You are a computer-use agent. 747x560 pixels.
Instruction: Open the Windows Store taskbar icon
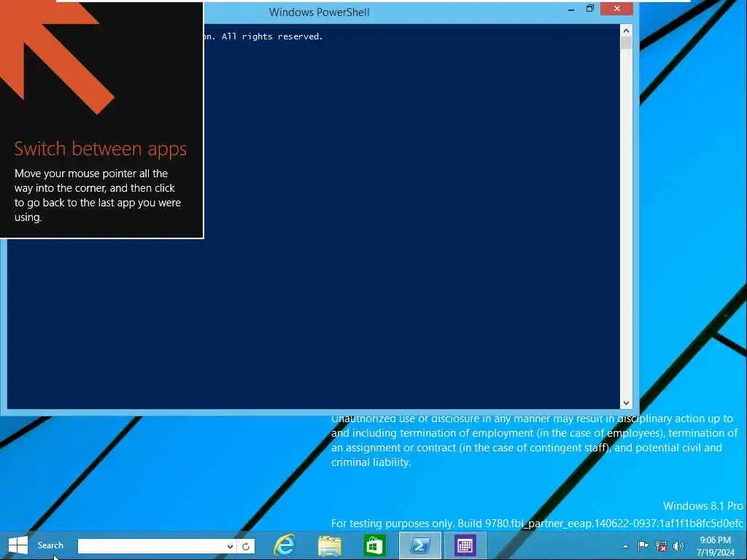pyautogui.click(x=374, y=545)
